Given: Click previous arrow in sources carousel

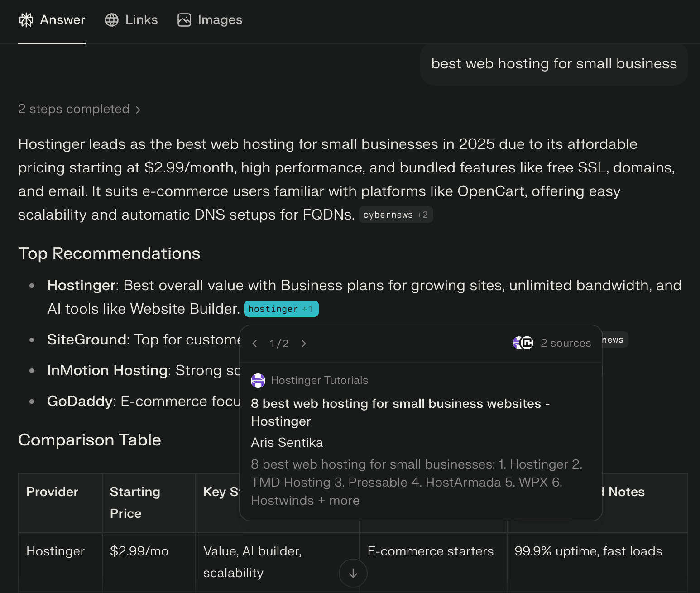Looking at the screenshot, I should (254, 343).
